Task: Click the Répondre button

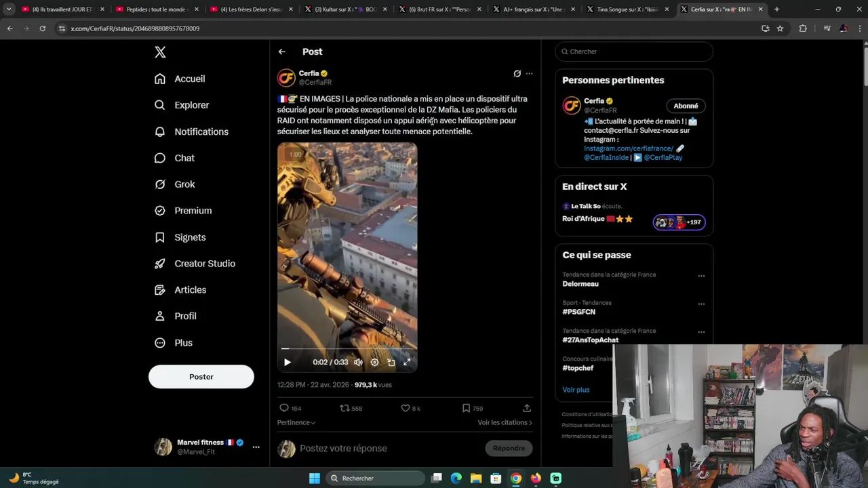Action: (509, 448)
